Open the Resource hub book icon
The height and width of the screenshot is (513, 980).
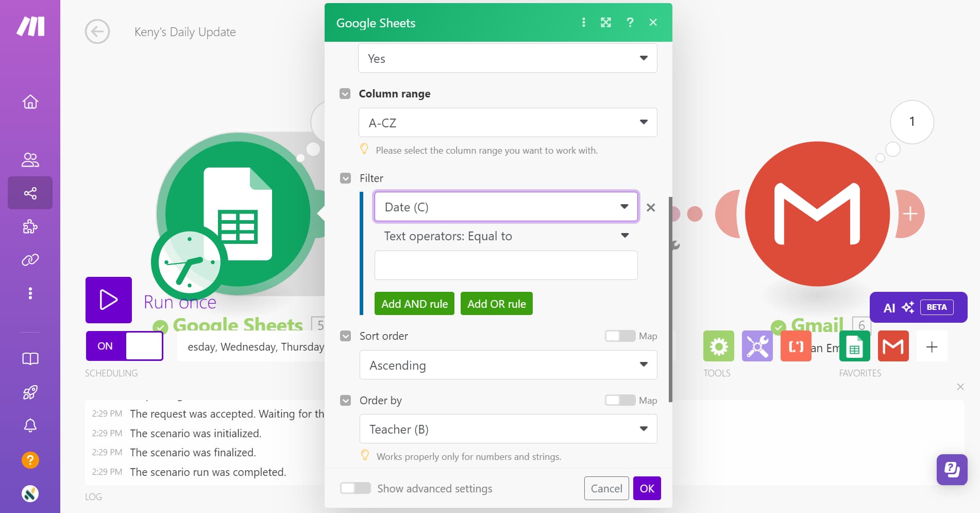point(30,359)
